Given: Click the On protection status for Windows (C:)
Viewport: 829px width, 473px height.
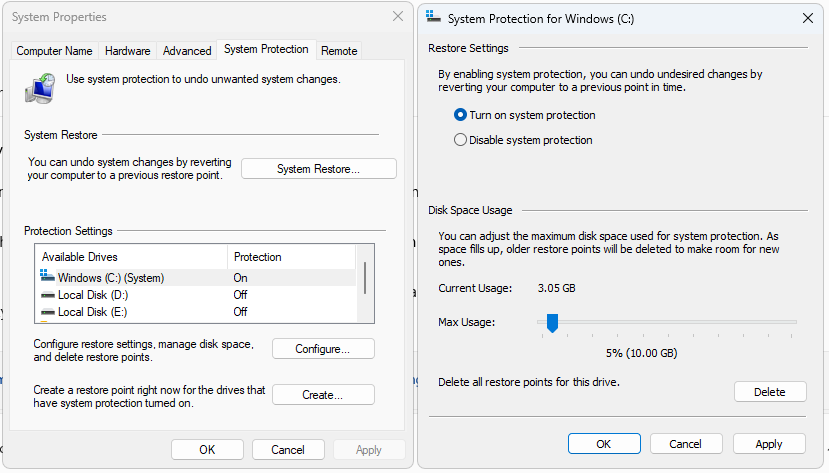Looking at the screenshot, I should [241, 277].
